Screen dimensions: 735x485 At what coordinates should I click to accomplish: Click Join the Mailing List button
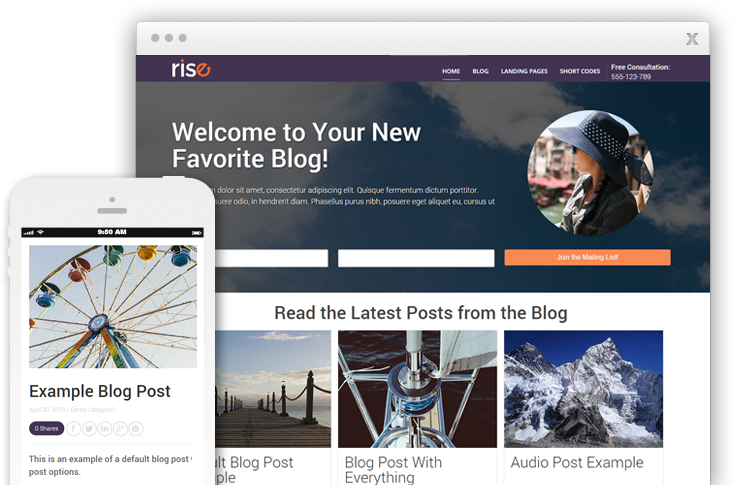587,257
